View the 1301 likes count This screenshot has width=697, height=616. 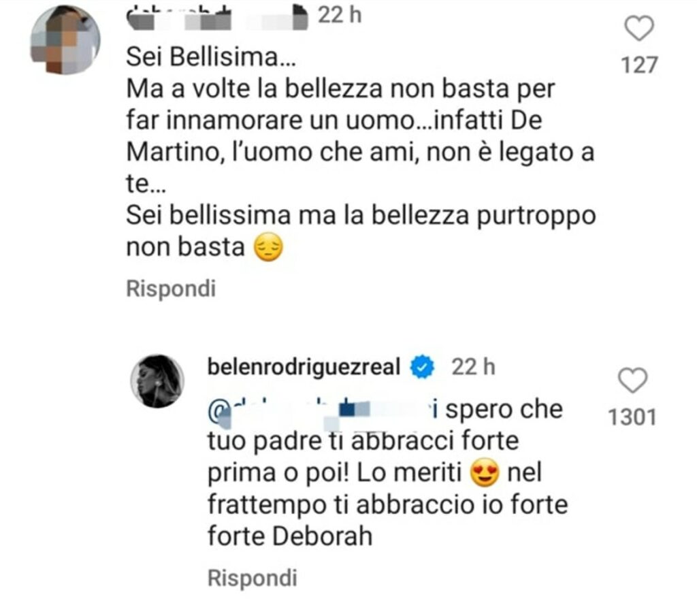click(633, 417)
